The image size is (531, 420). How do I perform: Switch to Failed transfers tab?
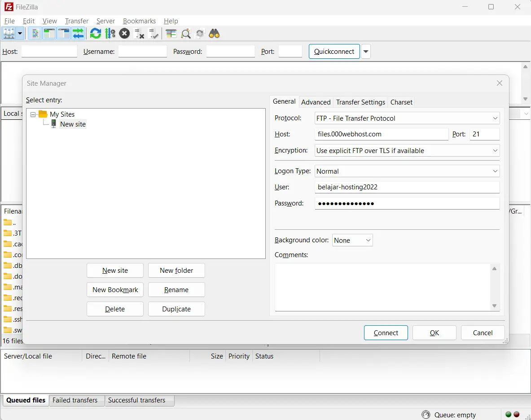[x=75, y=400]
